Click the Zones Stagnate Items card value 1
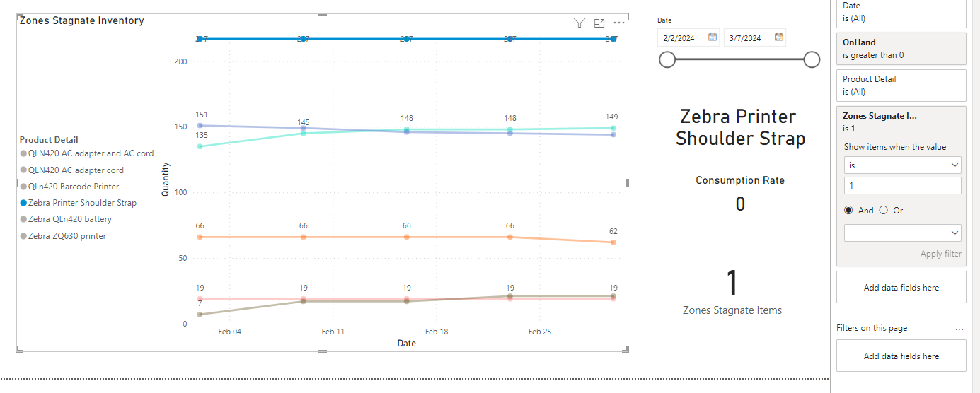Screen dimensions: 980x393 pos(732,283)
